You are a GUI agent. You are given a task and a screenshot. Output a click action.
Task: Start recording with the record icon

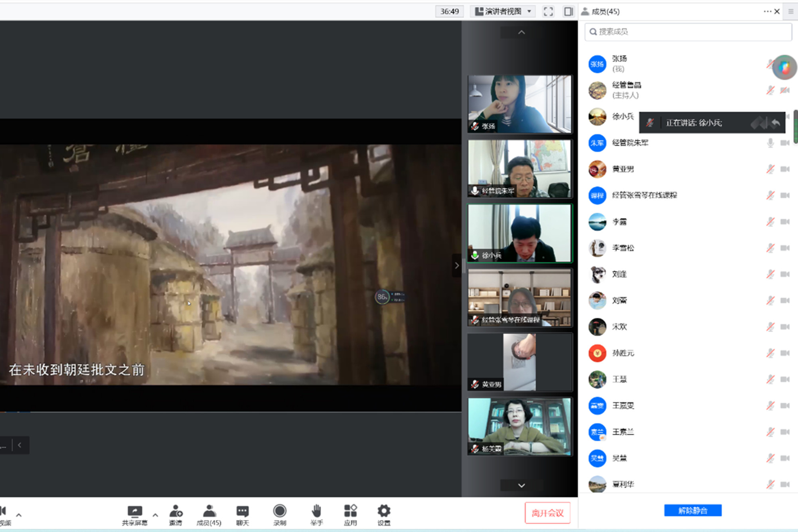coord(280,511)
